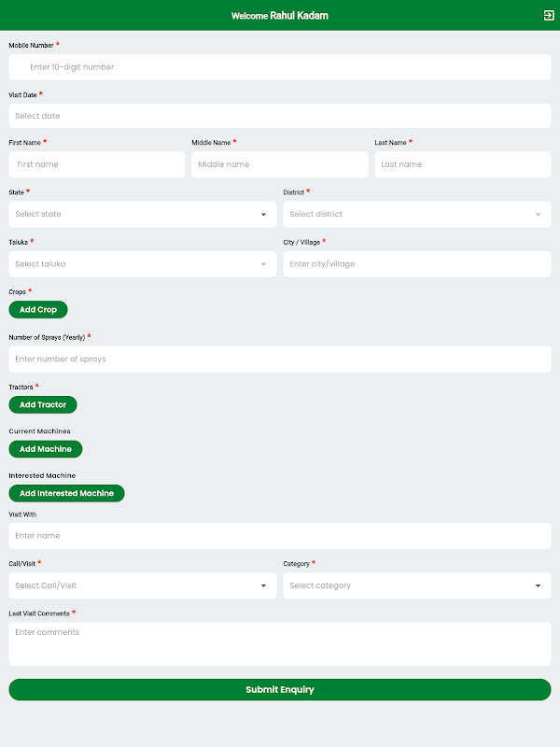Viewport: 560px width, 747px height.
Task: Focus the Mobile Number field
Action: (280, 67)
